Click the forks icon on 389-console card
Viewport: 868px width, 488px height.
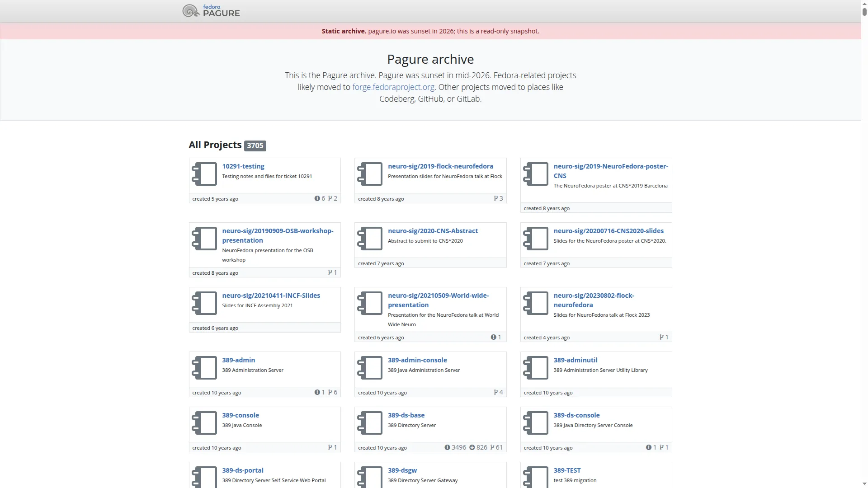click(330, 448)
